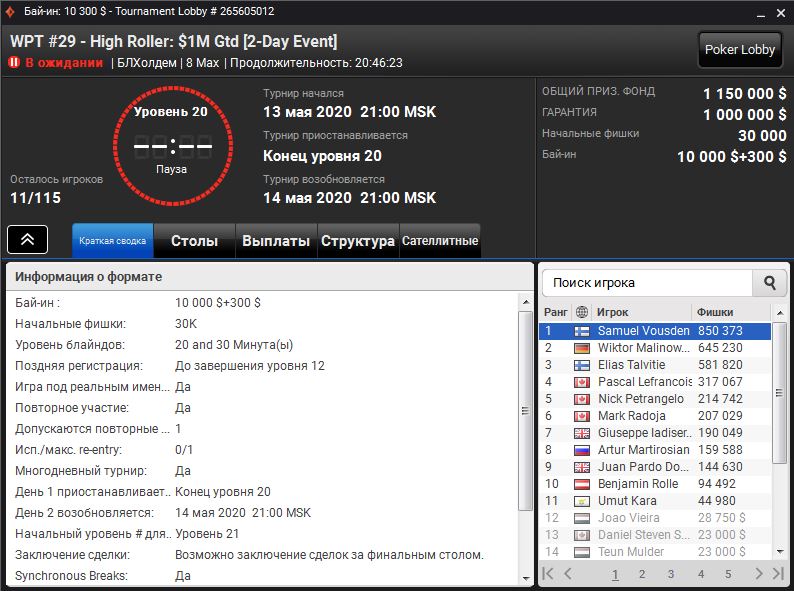Go to the previous player list page
This screenshot has width=794, height=591.
click(568, 574)
